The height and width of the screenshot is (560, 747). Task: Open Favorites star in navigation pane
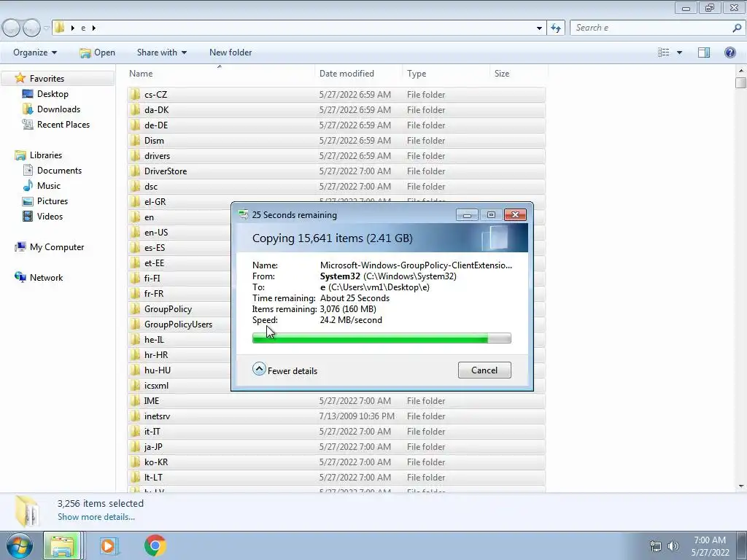click(x=20, y=78)
